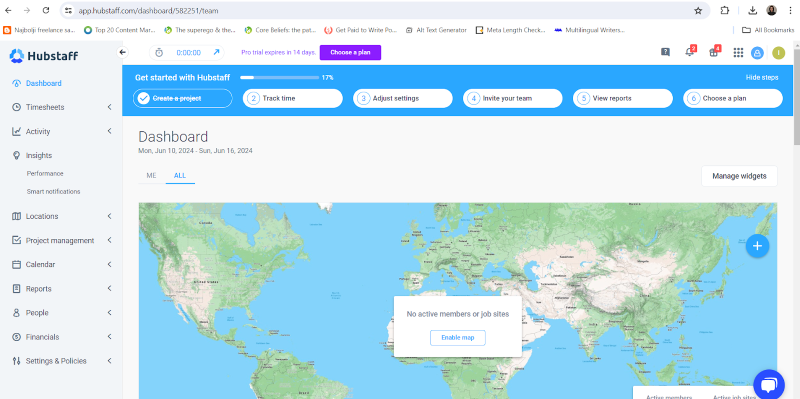Click the Hubstaff logo

click(44, 56)
